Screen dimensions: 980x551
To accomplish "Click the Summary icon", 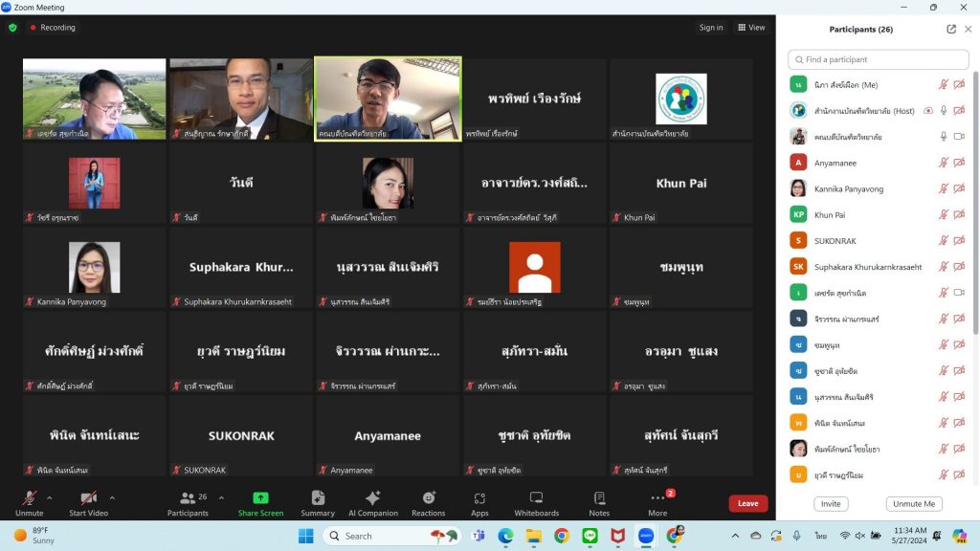I will tap(318, 503).
